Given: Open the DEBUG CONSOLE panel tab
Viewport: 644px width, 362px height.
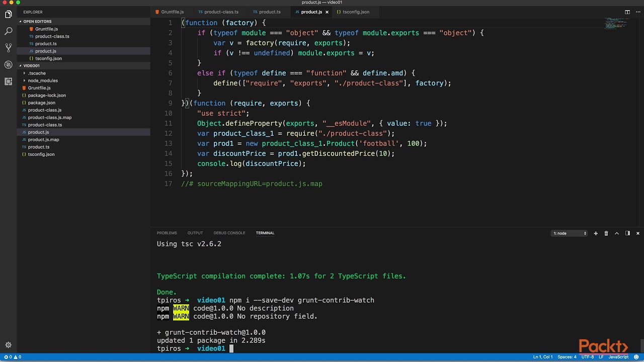Looking at the screenshot, I should click(229, 233).
